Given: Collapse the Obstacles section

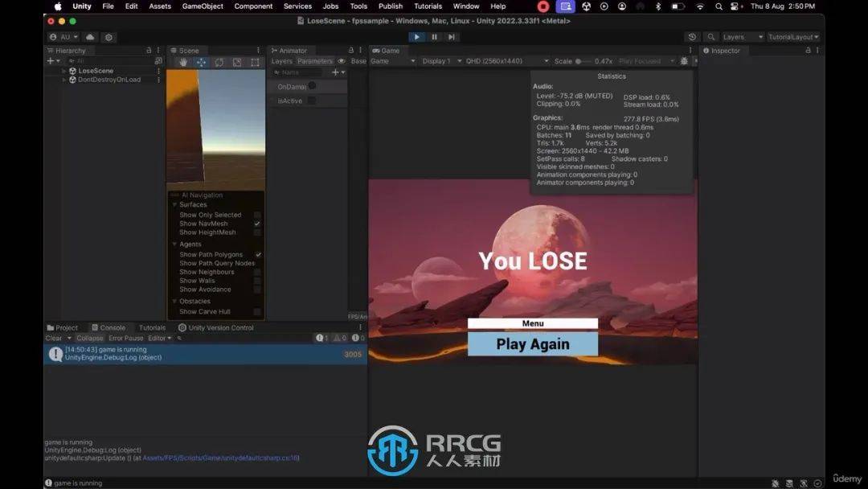Looking at the screenshot, I should coord(174,302).
